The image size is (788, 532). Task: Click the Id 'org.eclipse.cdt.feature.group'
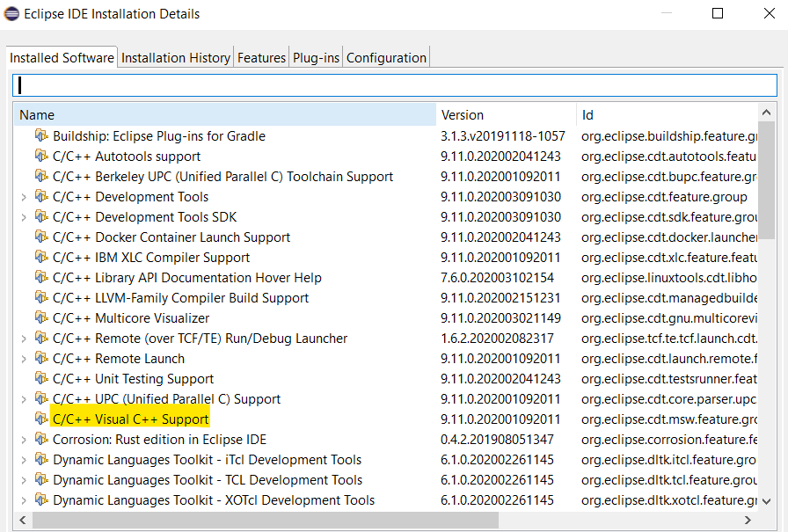coord(664,197)
